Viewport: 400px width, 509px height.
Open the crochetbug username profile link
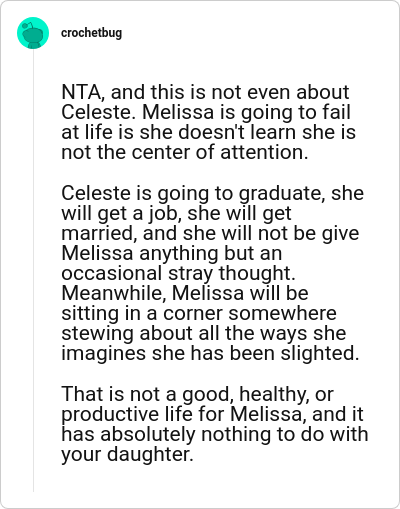(x=91, y=33)
